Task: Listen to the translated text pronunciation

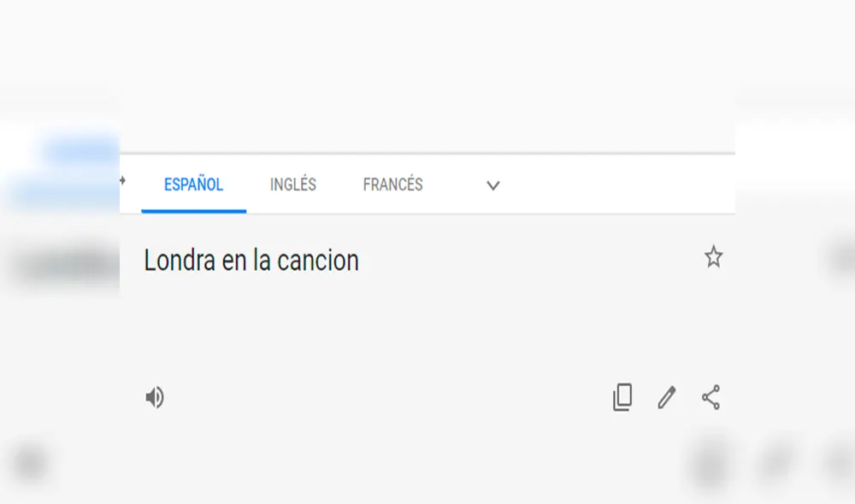Action: (x=155, y=397)
